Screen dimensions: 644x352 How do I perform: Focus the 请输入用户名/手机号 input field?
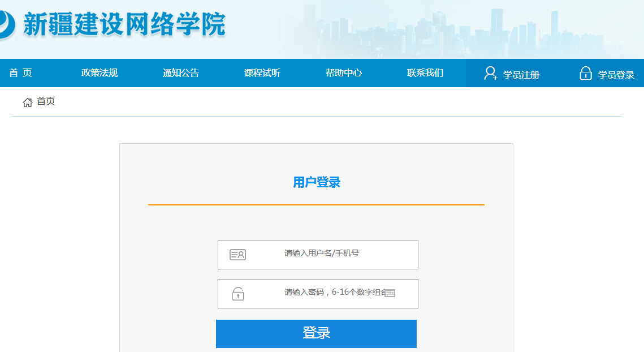[x=339, y=254]
